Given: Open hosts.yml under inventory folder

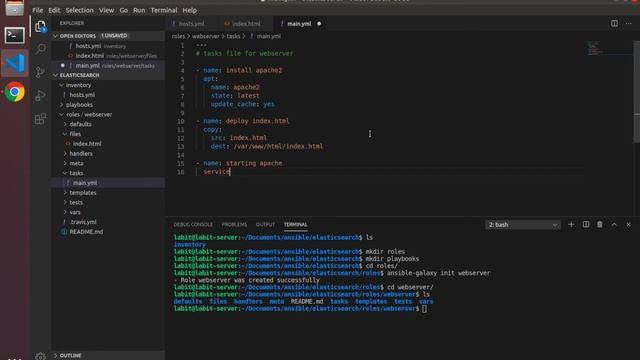Looking at the screenshot, I should point(108,95).
